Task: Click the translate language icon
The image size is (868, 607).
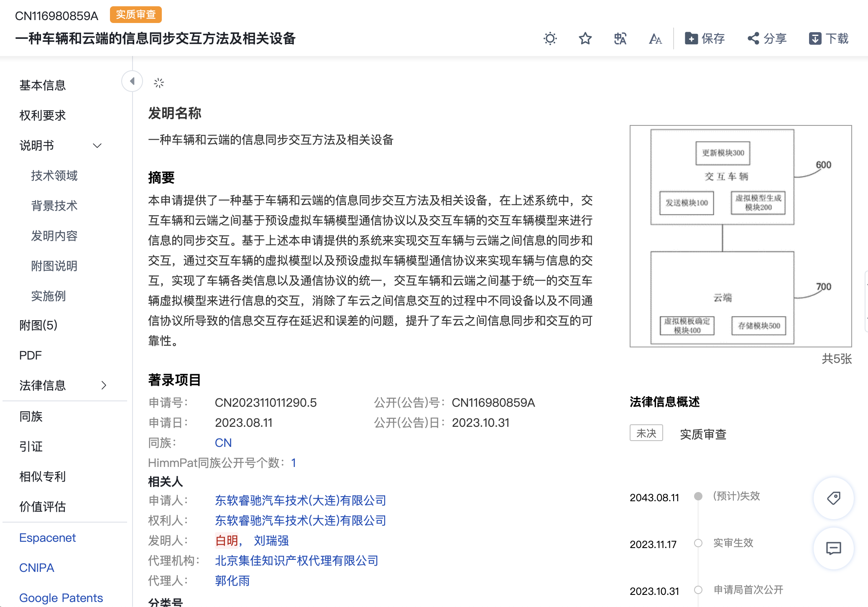Action: [620, 38]
